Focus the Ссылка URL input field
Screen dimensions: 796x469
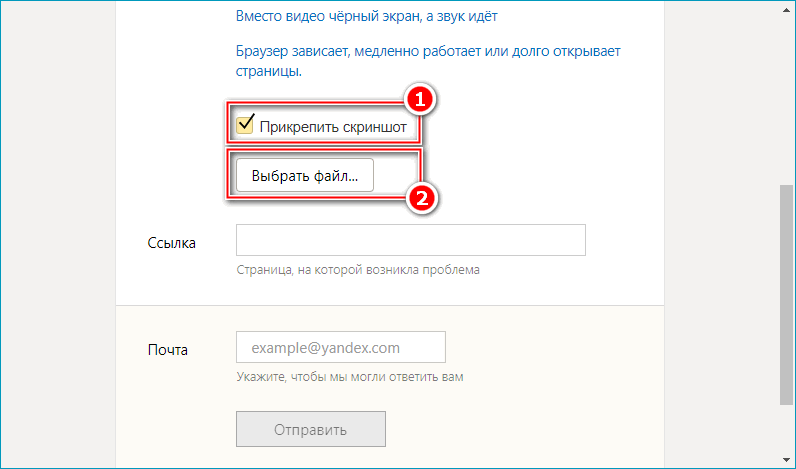pos(410,241)
